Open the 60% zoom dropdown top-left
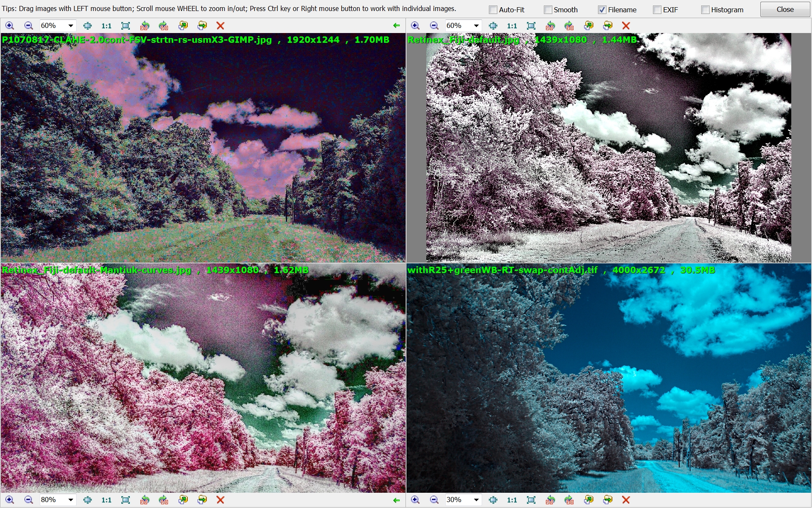The image size is (812, 508). (x=71, y=26)
